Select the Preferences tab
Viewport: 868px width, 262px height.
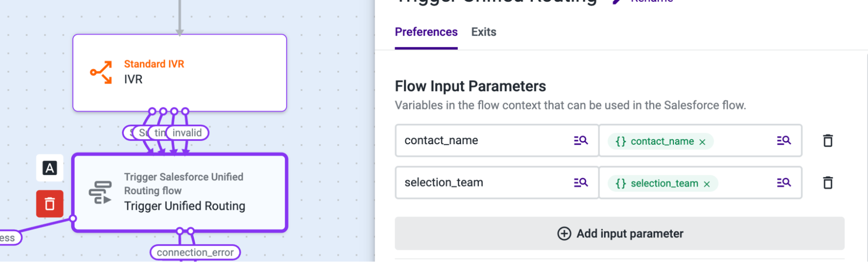426,32
